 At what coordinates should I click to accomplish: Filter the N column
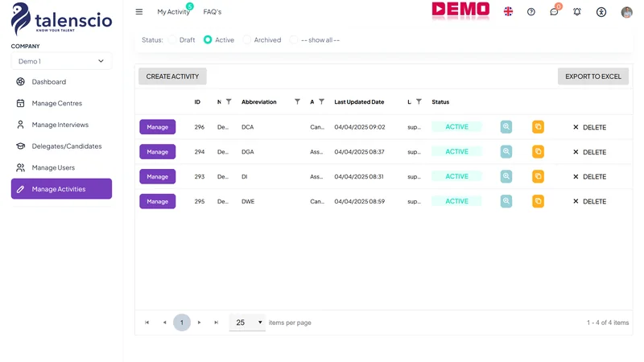click(229, 102)
